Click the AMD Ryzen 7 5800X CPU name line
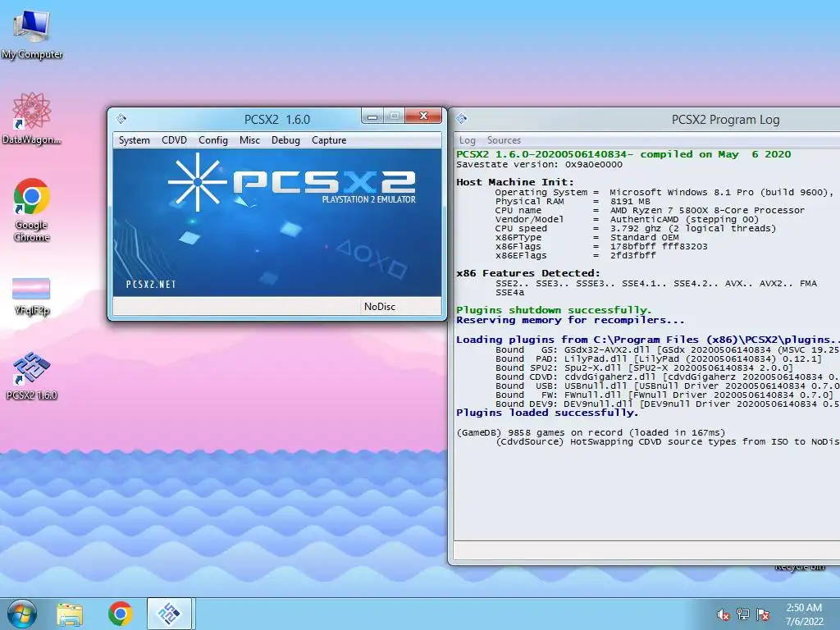The image size is (840, 630). point(650,211)
